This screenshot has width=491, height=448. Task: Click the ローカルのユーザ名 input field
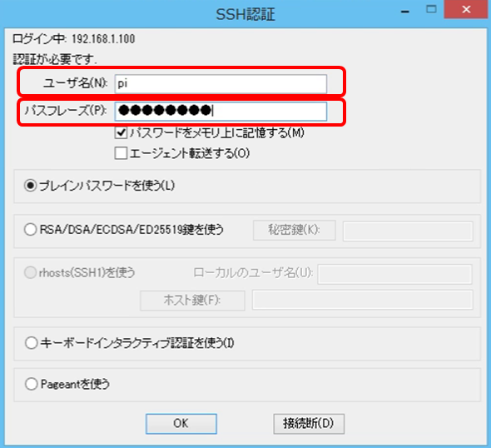point(394,274)
